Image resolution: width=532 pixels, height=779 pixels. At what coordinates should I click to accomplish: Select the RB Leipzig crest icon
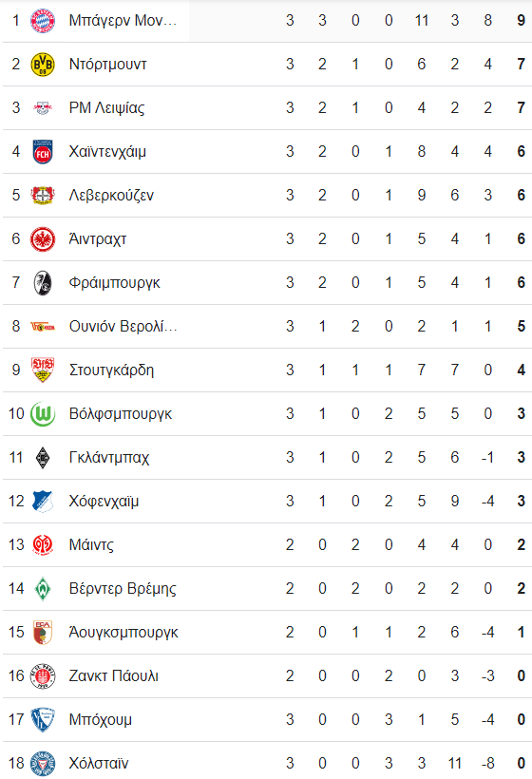point(43,107)
